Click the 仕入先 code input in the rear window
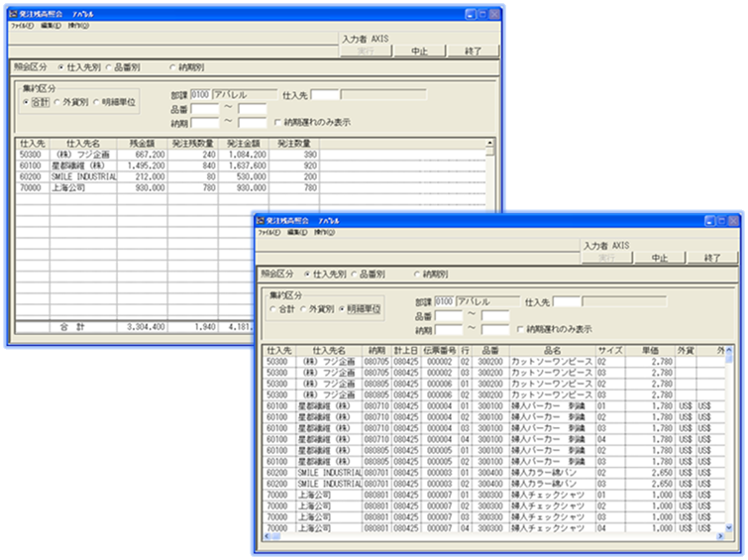 [x=326, y=95]
